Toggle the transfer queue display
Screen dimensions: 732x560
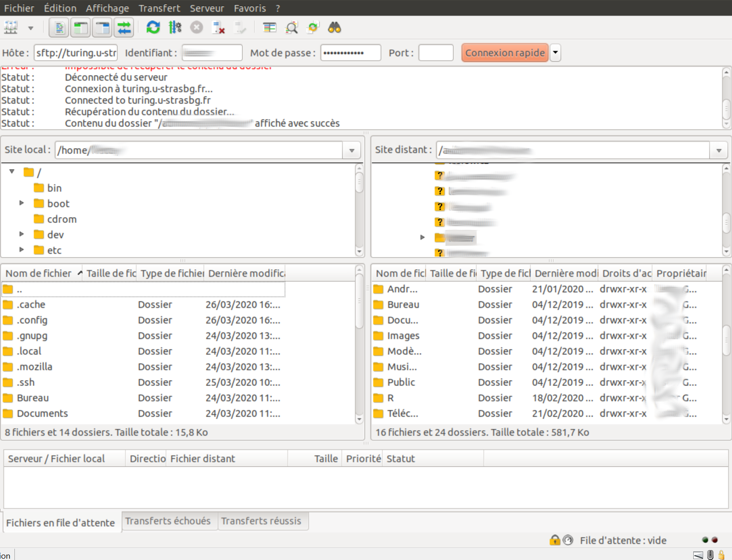pos(124,28)
